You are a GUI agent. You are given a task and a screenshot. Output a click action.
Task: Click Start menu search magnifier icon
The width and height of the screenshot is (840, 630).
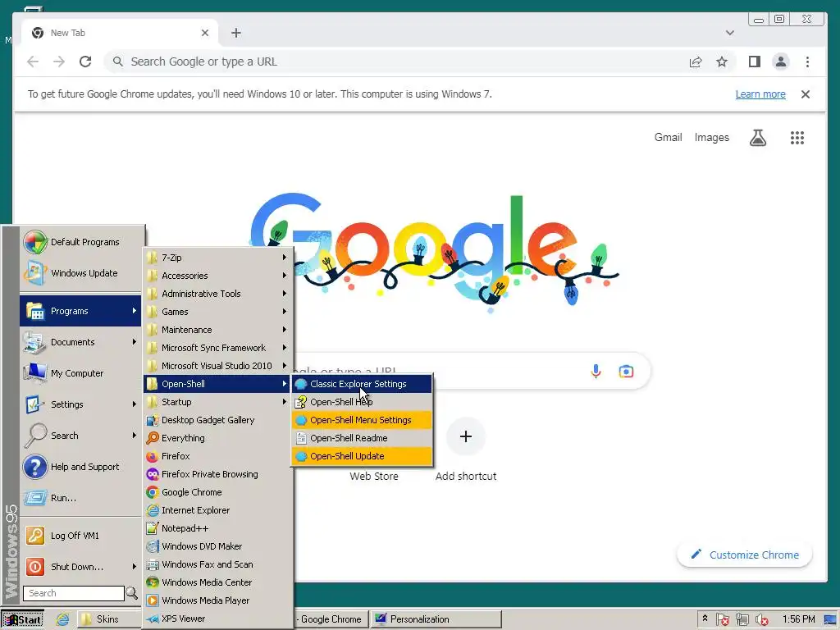click(132, 593)
